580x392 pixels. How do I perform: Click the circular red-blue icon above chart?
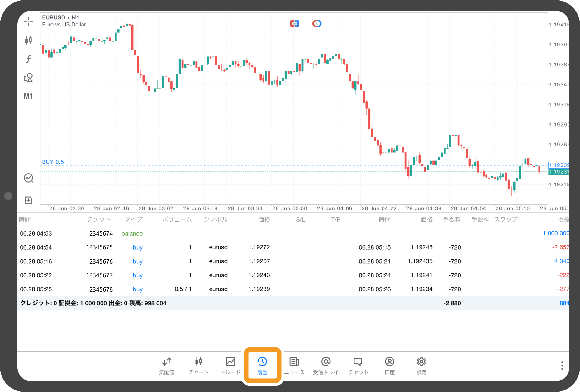pos(317,24)
